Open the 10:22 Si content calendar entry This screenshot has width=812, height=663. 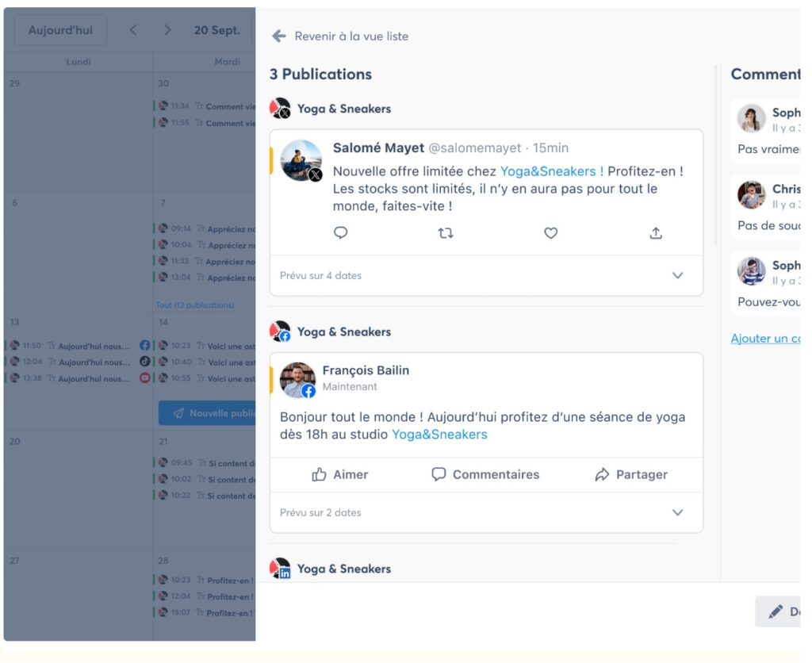pos(205,495)
